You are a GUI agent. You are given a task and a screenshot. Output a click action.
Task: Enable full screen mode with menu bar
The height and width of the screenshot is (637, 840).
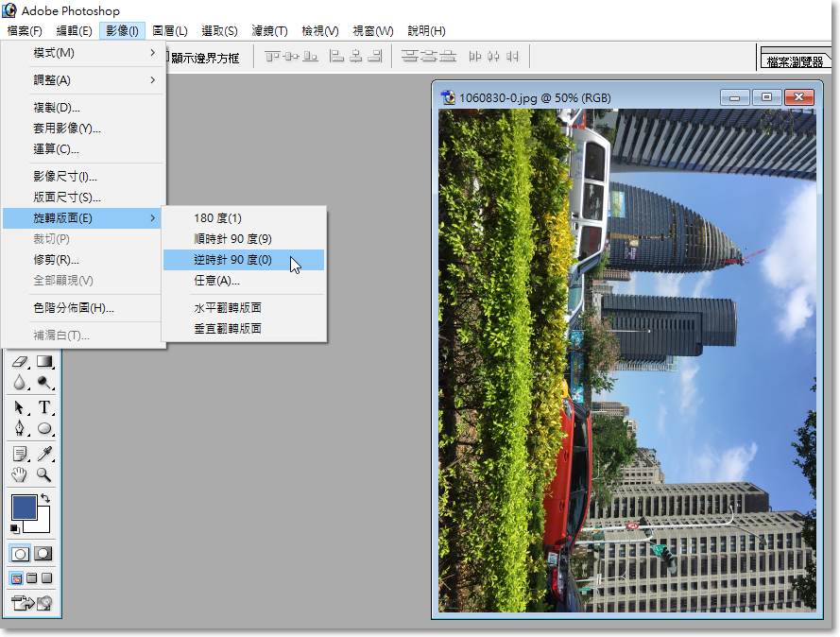32,578
